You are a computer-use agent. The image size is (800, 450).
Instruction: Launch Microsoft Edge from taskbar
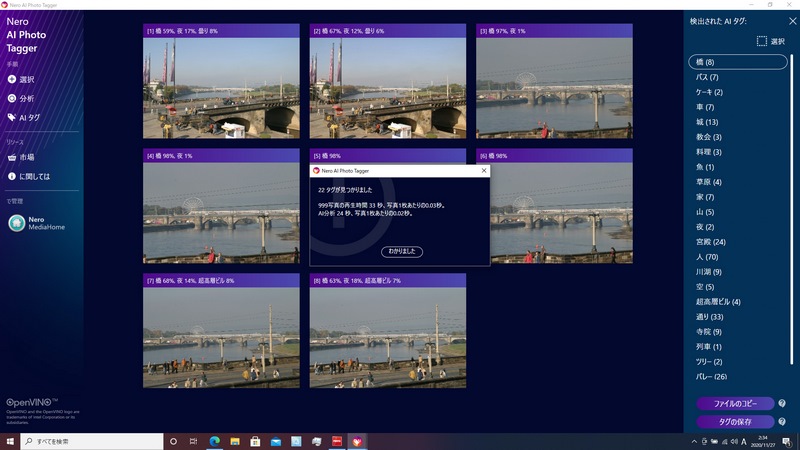[x=214, y=441]
